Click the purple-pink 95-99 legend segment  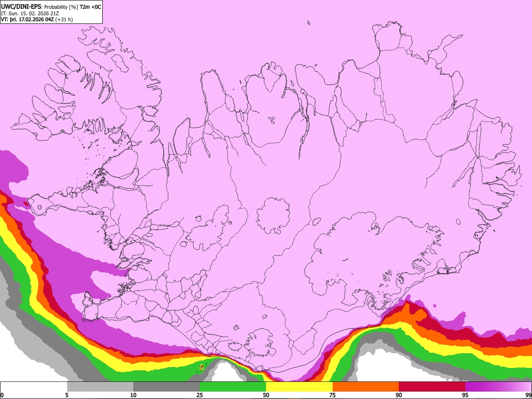pos(498,387)
